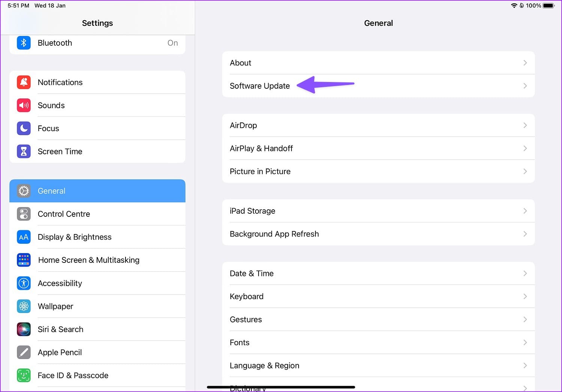The width and height of the screenshot is (562, 392).
Task: Tap the battery icon in status bar
Action: pos(549,6)
